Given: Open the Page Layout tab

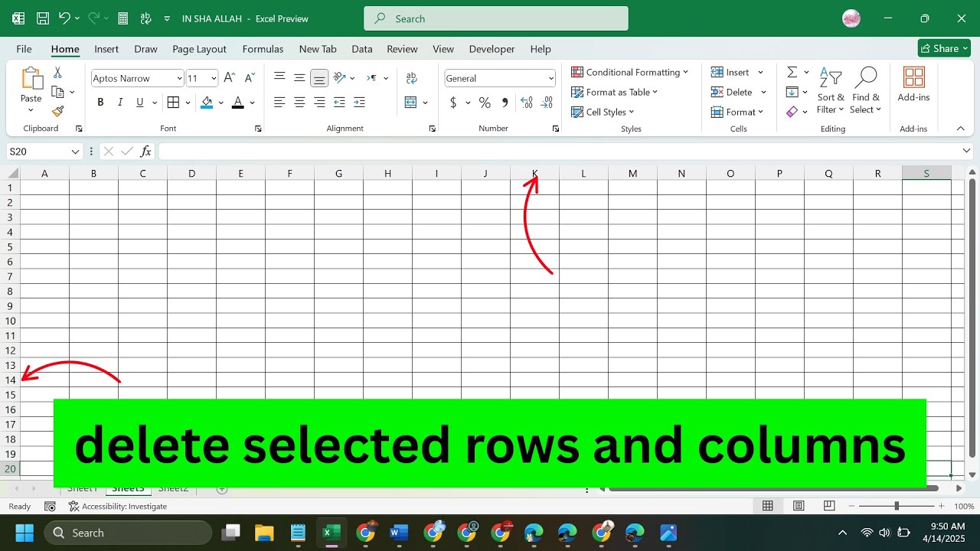Looking at the screenshot, I should [199, 49].
